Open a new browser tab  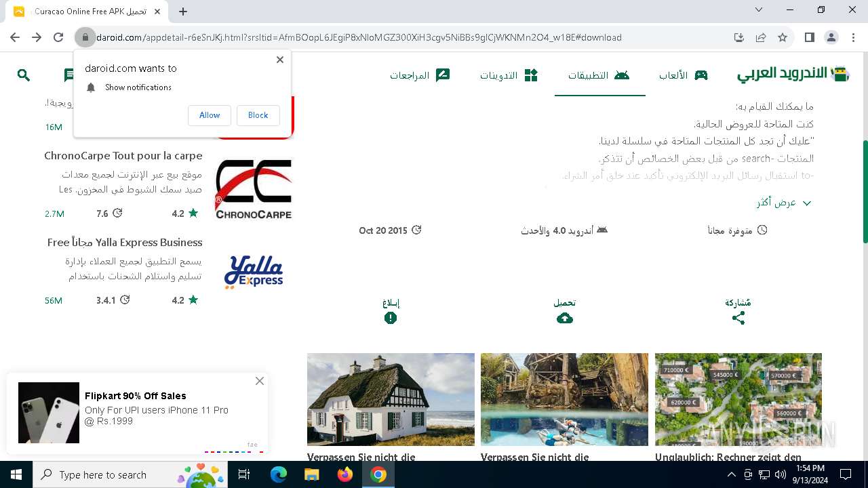coord(183,12)
